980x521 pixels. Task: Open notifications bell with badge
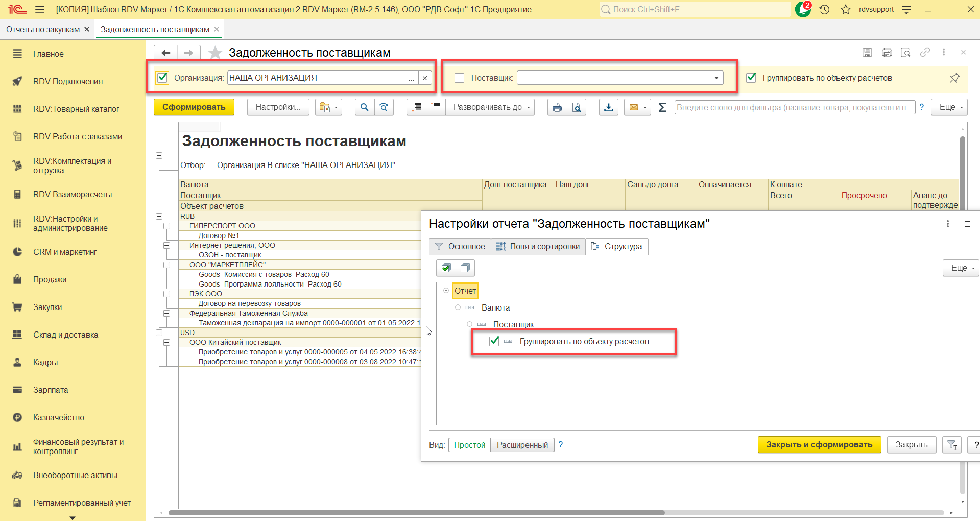[803, 9]
